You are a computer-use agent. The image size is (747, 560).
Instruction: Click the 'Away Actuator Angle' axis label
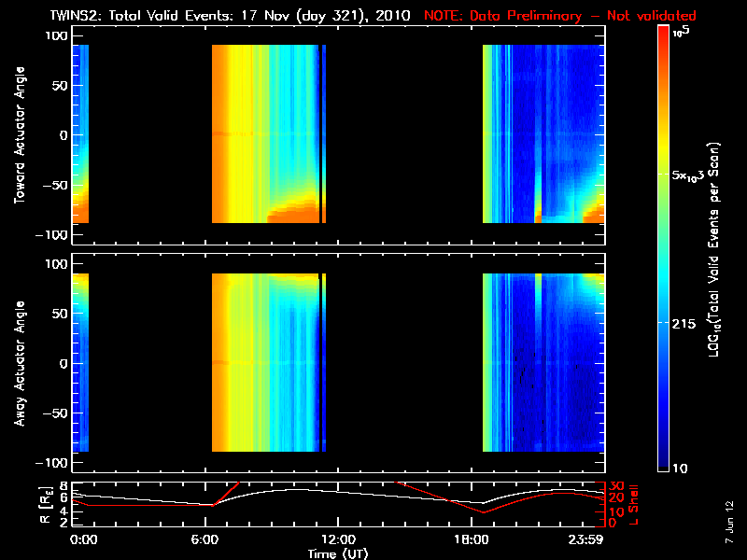coord(20,363)
